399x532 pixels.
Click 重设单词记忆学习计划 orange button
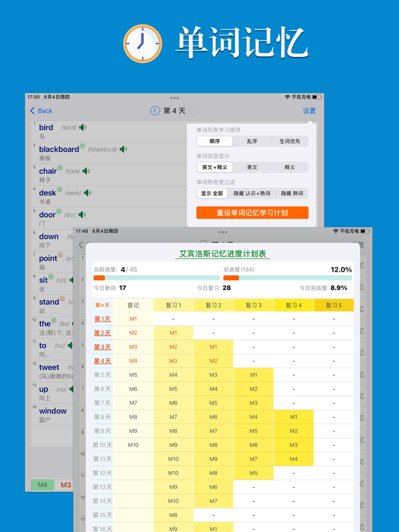(x=253, y=212)
